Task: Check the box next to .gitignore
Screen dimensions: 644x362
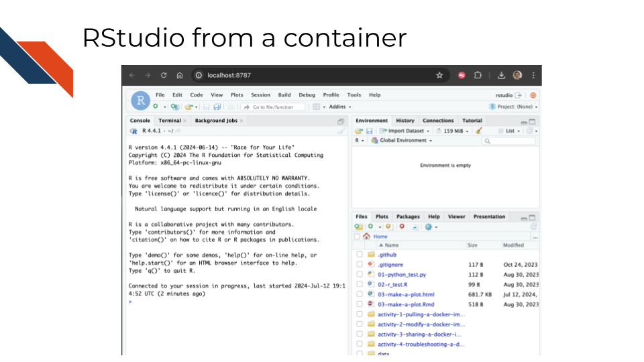Action: point(360,265)
